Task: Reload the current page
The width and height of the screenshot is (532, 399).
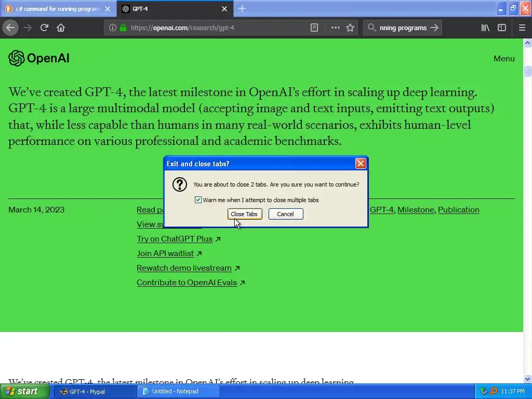Action: tap(44, 28)
